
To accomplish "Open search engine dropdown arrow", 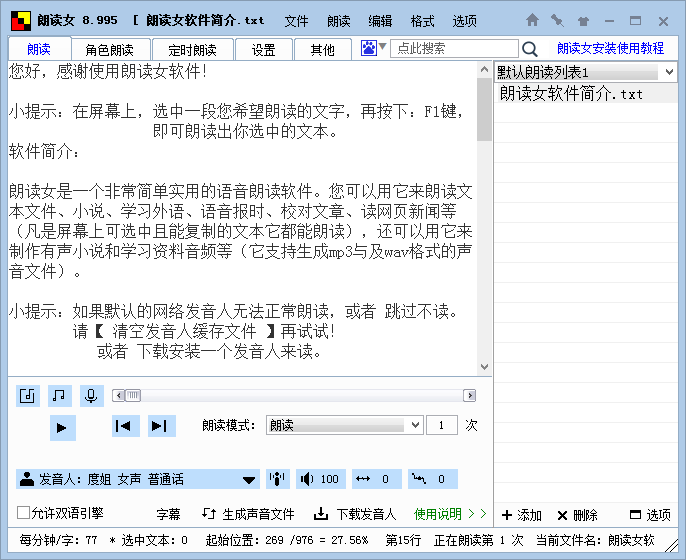I will [x=382, y=46].
